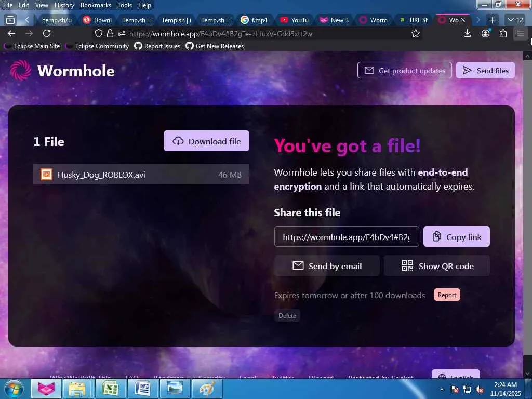
Task: Click Show QR code button
Action: [436, 265]
